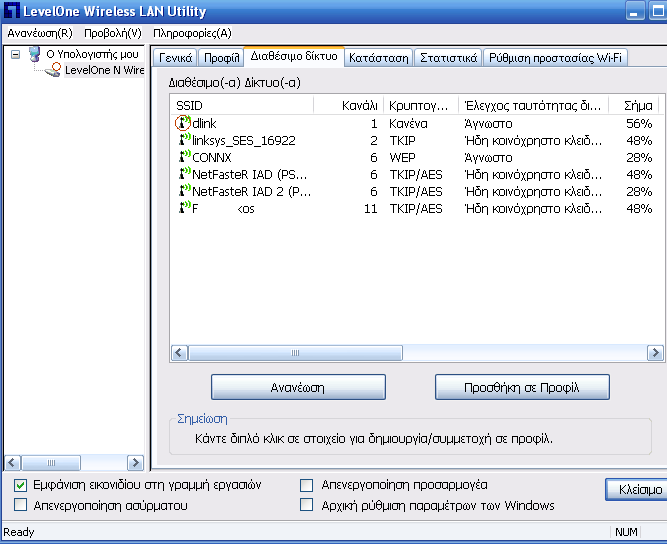Click the linksys_SES_16922 network antenna icon
The height and width of the screenshot is (544, 667).
point(185,140)
